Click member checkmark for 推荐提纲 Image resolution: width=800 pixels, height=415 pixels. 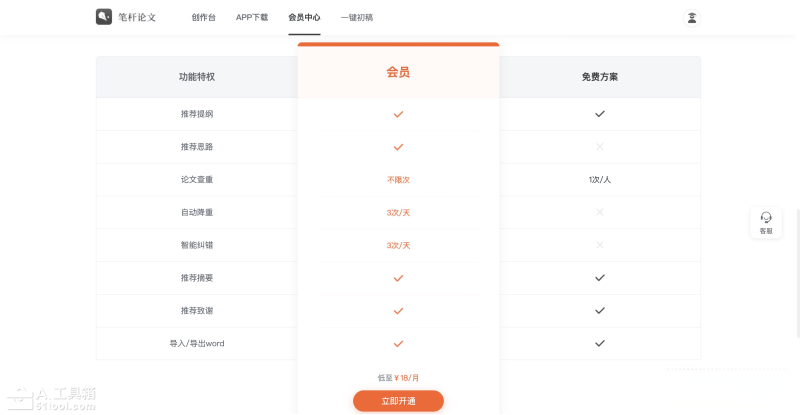pos(398,114)
